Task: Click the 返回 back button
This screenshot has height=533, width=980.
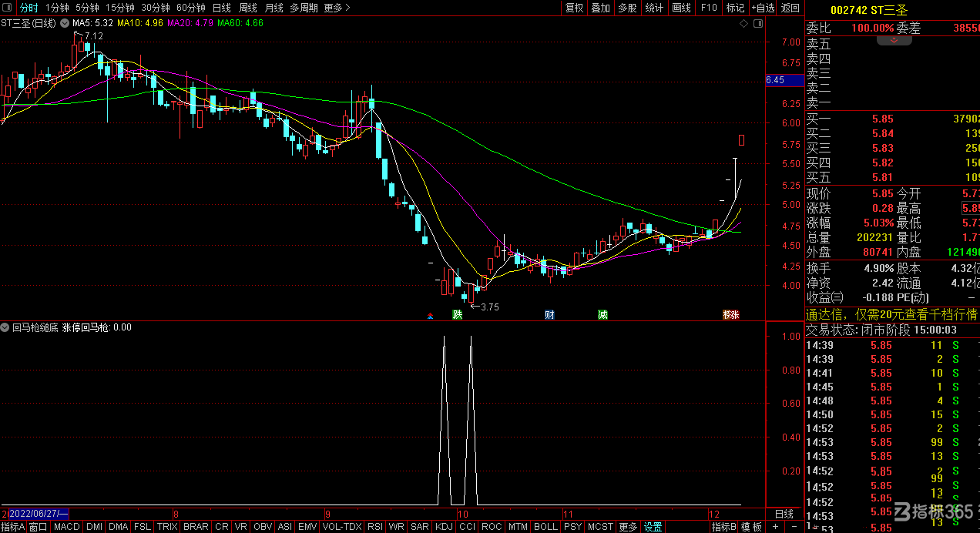Action: 790,8
